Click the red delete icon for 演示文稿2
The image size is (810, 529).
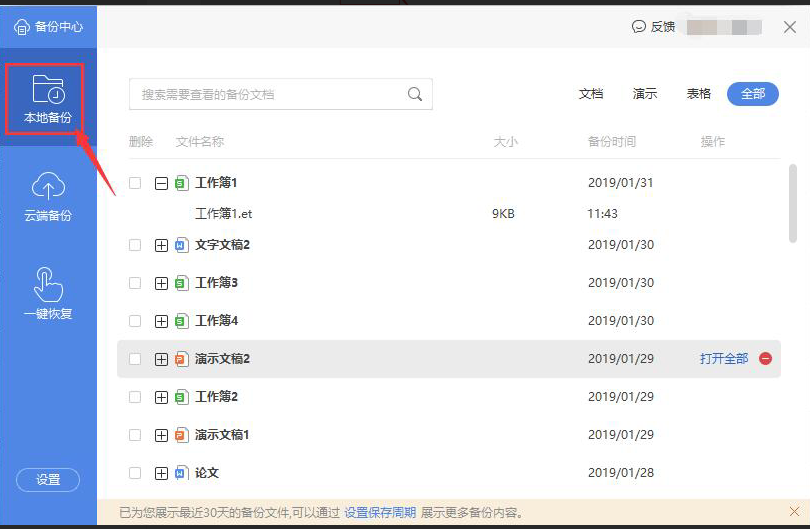coord(765,359)
